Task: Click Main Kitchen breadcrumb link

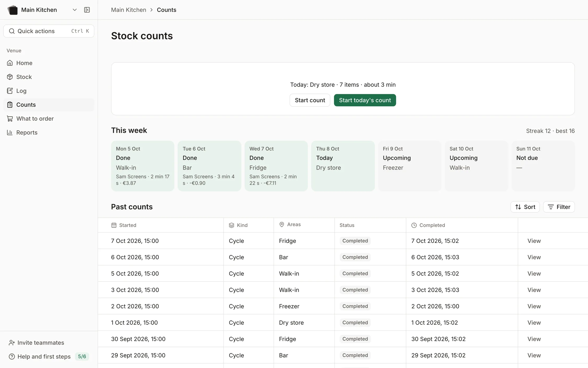Action: pyautogui.click(x=129, y=10)
